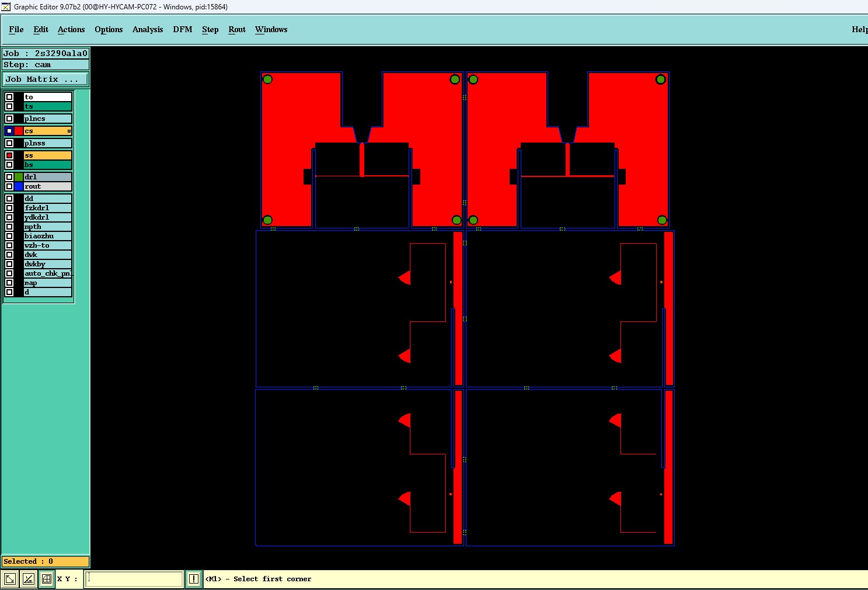Viewport: 868px width, 590px height.
Task: Click the Graphic Editor title bar icon
Action: 6,7
